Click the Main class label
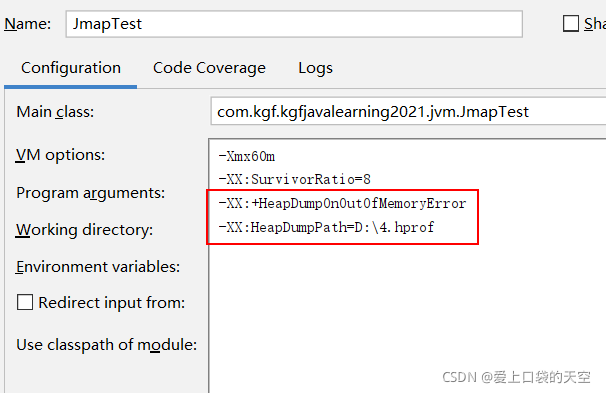Viewport: 606px width, 393px height. (x=55, y=112)
